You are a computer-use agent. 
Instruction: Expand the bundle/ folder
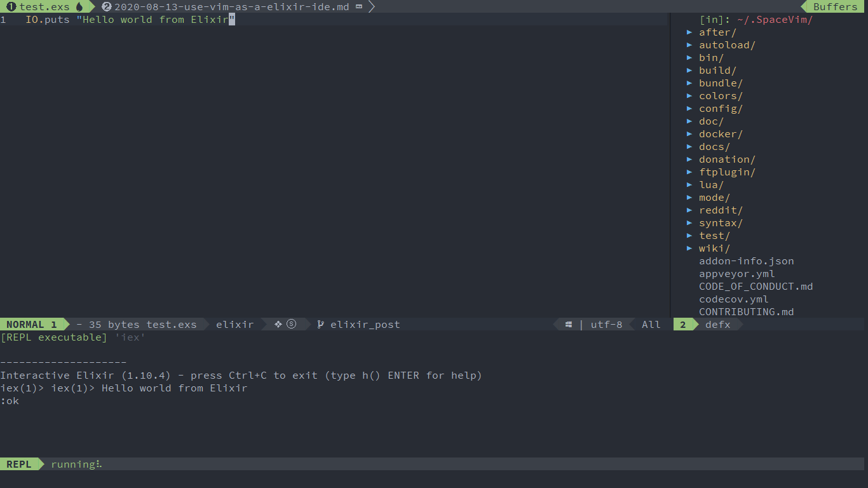tap(721, 83)
